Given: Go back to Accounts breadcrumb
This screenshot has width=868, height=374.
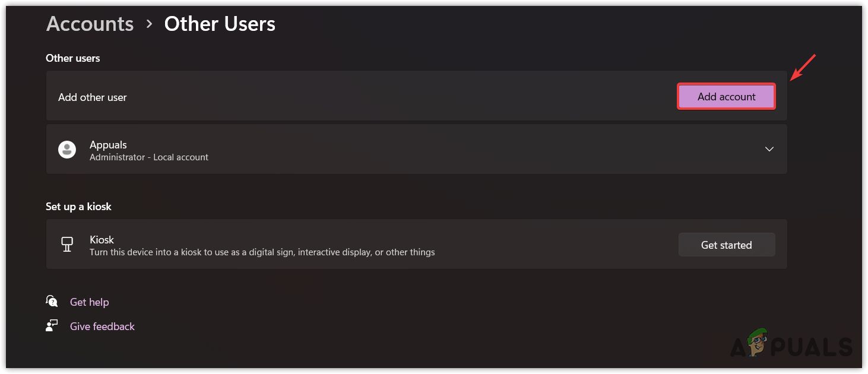Looking at the screenshot, I should tap(90, 24).
